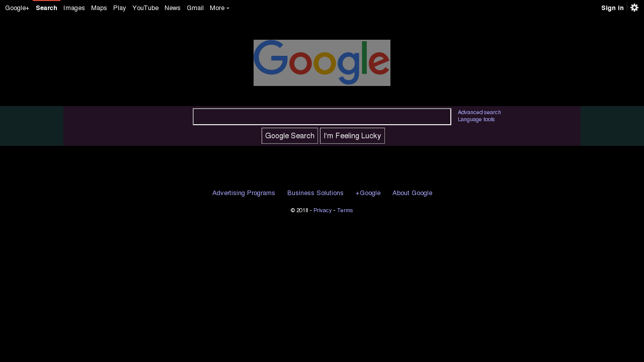This screenshot has height=362, width=644.
Task: Expand the More dropdown menu
Action: tap(219, 8)
